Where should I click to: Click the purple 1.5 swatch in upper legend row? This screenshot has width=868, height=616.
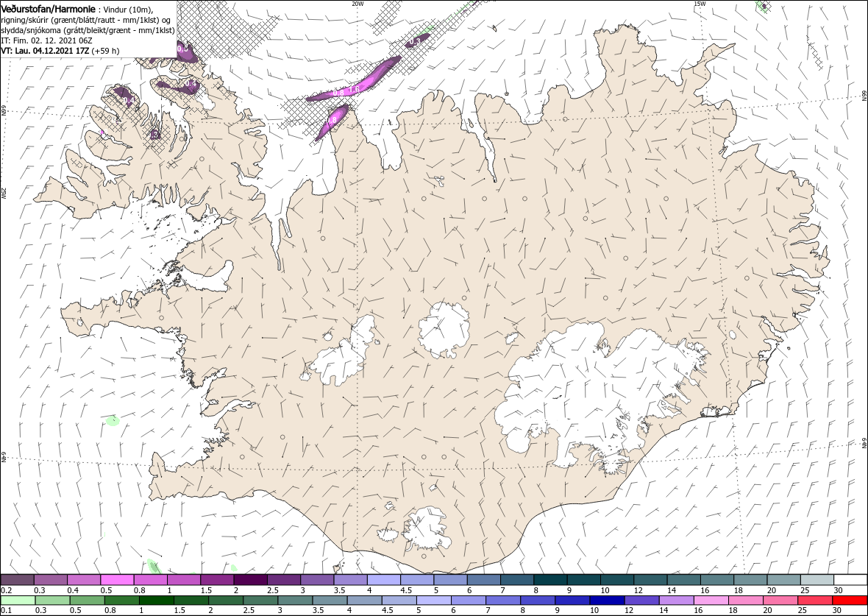coord(218,580)
